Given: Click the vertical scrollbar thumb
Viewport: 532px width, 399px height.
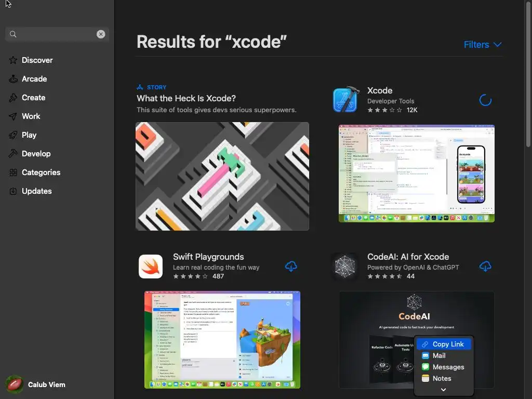Looking at the screenshot, I should 528,73.
